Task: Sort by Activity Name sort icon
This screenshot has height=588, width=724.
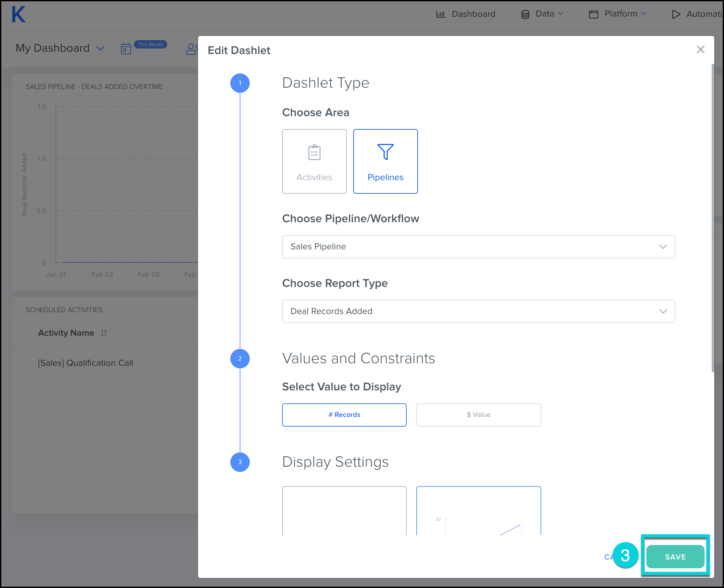Action: pyautogui.click(x=104, y=333)
